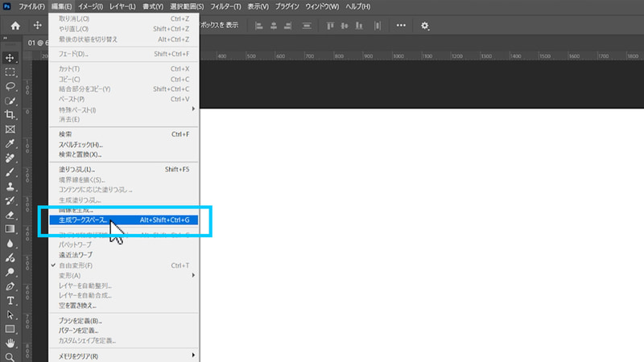
Task: Align left edges in options bar
Action: point(258,26)
